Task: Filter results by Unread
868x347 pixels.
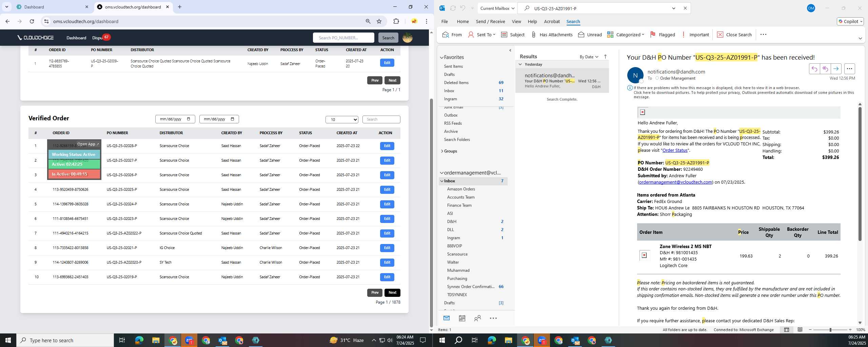Action: pos(590,35)
